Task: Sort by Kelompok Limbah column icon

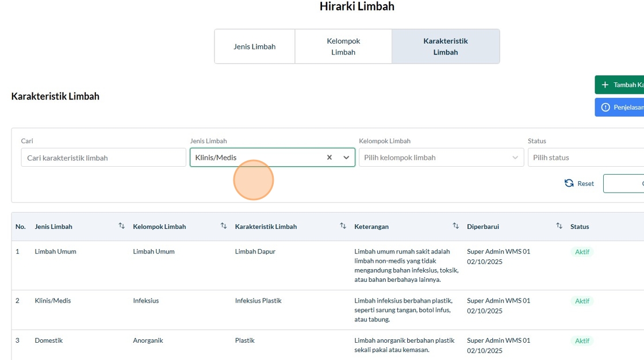Action: click(224, 226)
